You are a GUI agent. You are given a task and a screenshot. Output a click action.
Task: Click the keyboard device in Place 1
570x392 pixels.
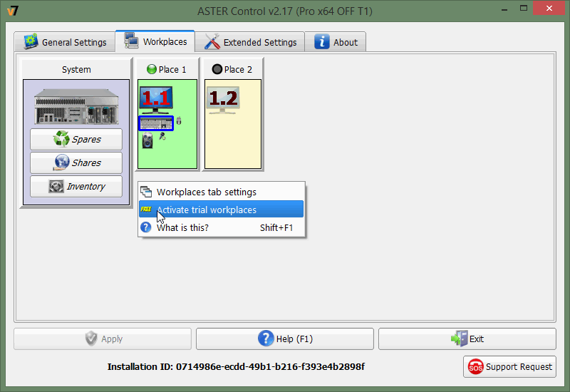[155, 123]
